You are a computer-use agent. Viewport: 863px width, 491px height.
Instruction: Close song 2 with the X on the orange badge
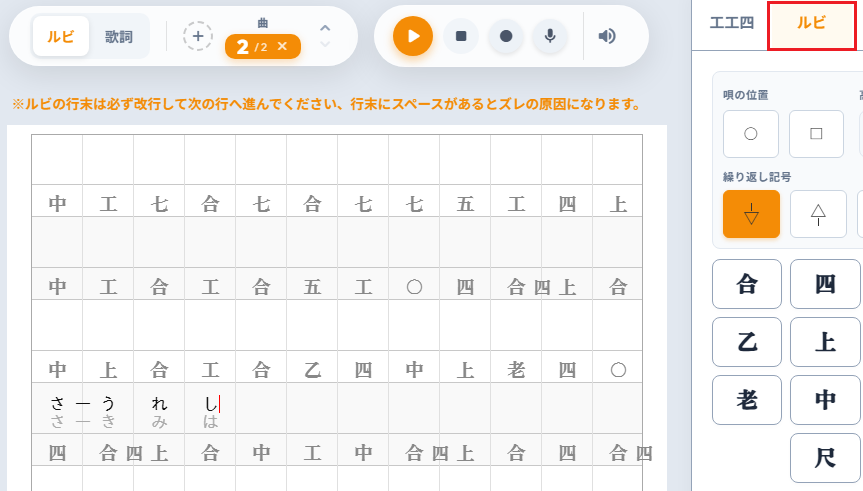coord(282,46)
